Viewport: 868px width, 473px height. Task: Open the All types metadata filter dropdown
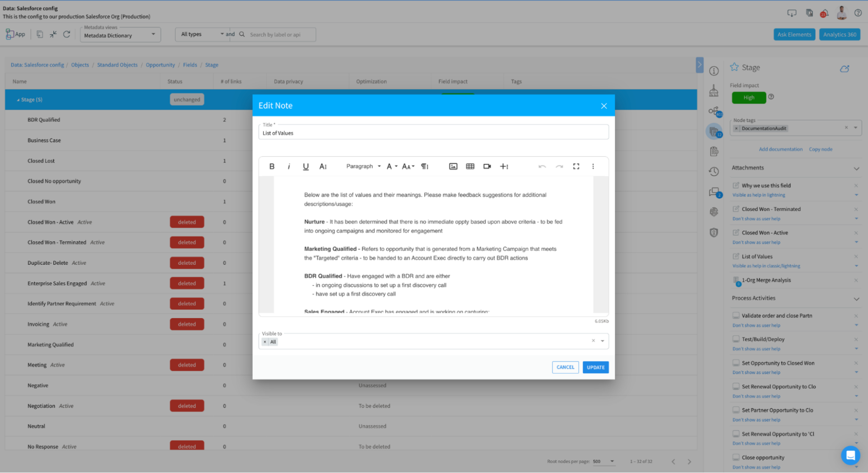coord(201,34)
